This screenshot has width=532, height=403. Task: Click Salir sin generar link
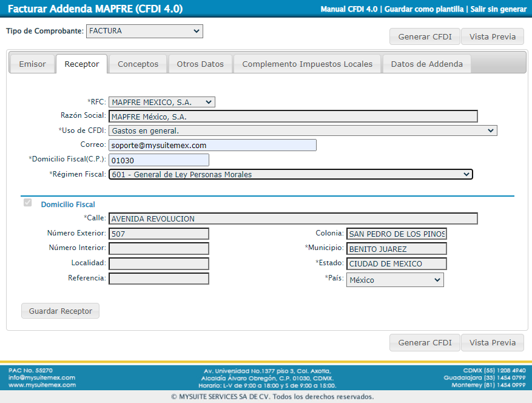click(499, 9)
